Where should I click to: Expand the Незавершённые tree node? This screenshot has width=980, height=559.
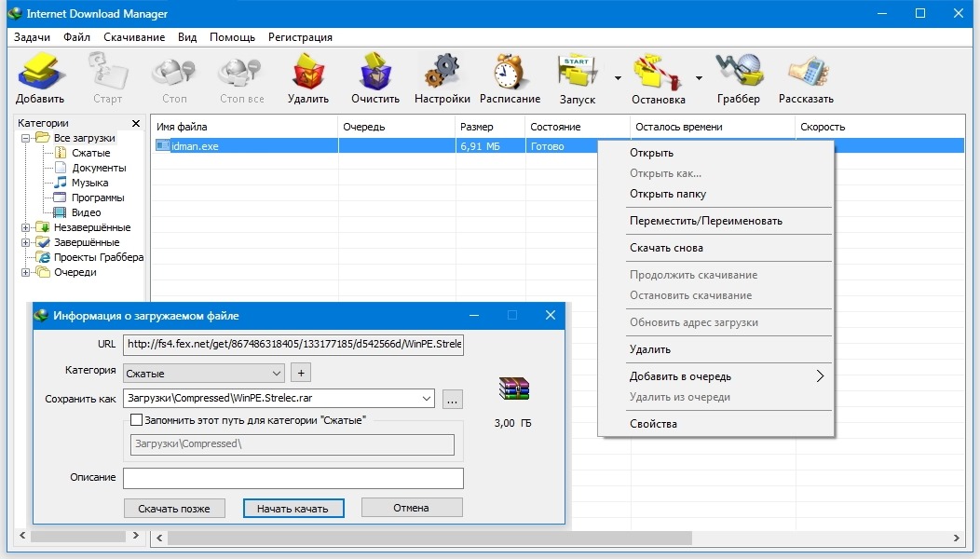[x=25, y=227]
